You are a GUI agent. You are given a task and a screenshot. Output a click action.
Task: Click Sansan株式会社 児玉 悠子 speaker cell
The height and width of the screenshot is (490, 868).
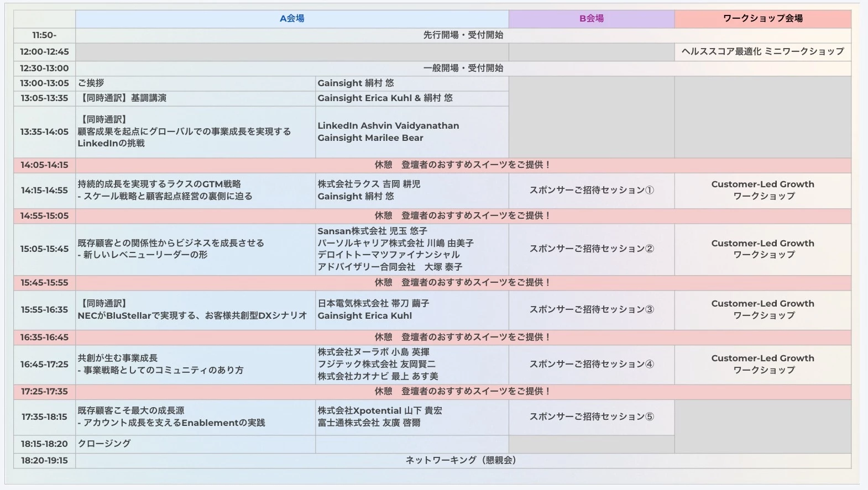[412, 249]
